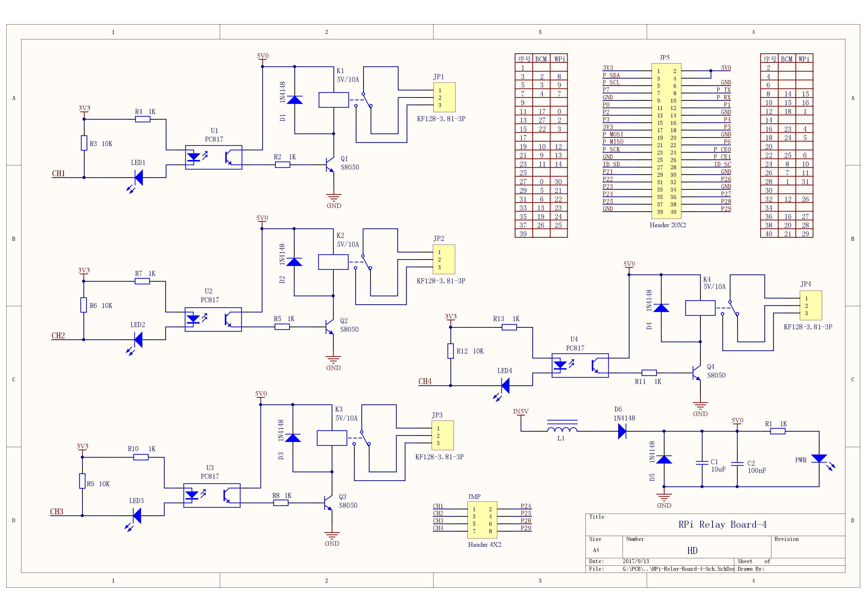Select the Q3 S8050 transistor symbol
The height and width of the screenshot is (613, 868).
click(329, 503)
